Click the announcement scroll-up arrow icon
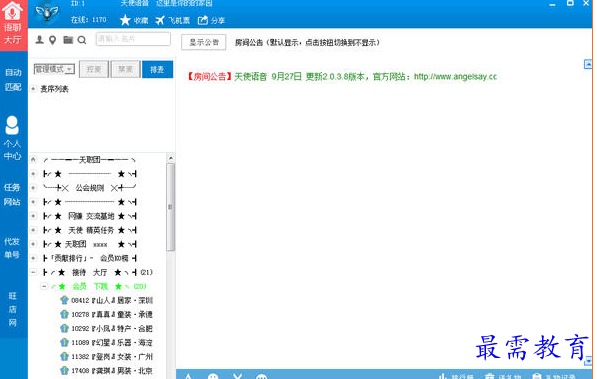597x379 pixels. (x=588, y=64)
